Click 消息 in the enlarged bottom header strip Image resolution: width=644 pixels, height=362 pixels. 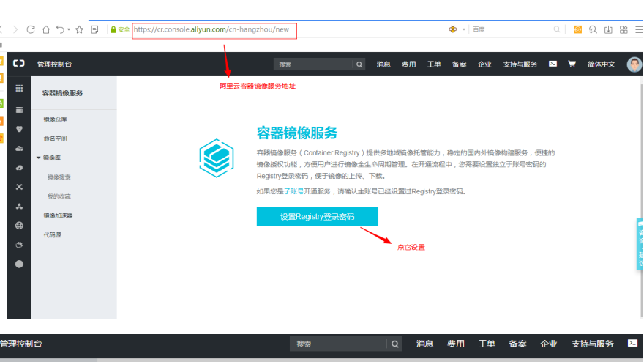click(424, 344)
